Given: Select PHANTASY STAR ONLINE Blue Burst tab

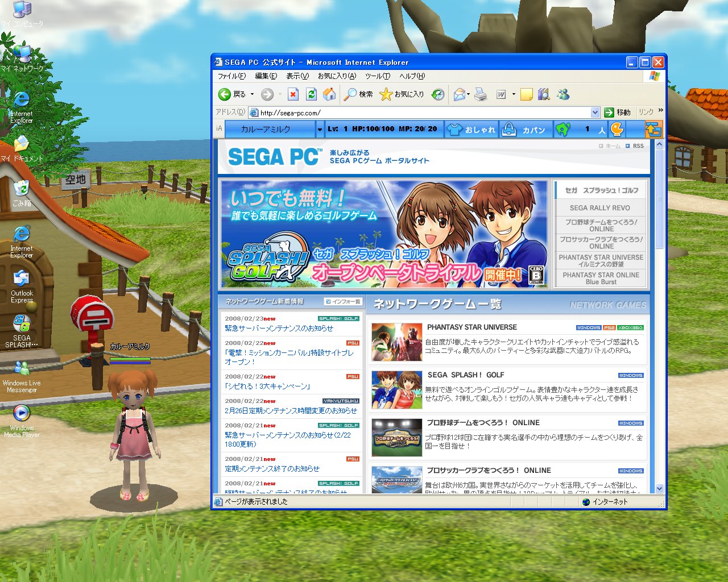Looking at the screenshot, I should pyautogui.click(x=601, y=278).
